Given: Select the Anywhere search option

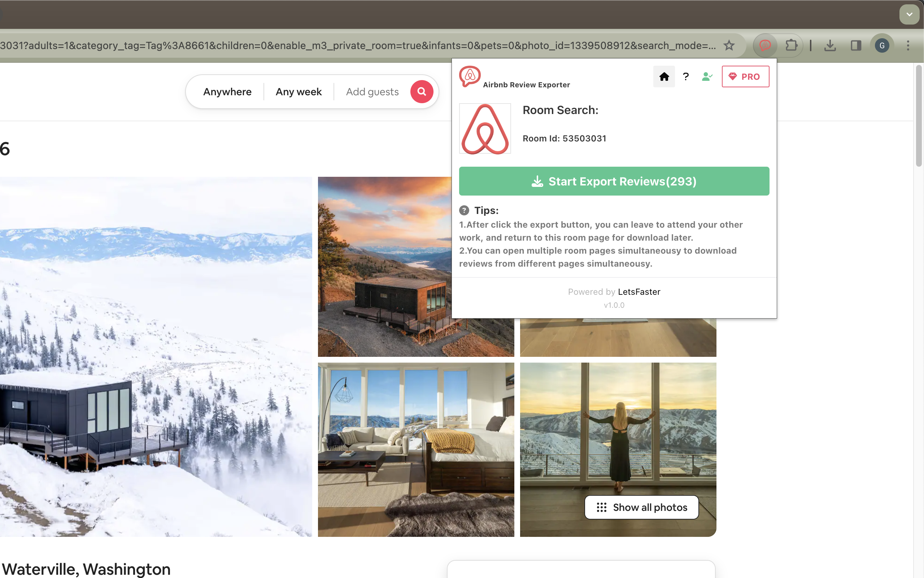Looking at the screenshot, I should 227,92.
